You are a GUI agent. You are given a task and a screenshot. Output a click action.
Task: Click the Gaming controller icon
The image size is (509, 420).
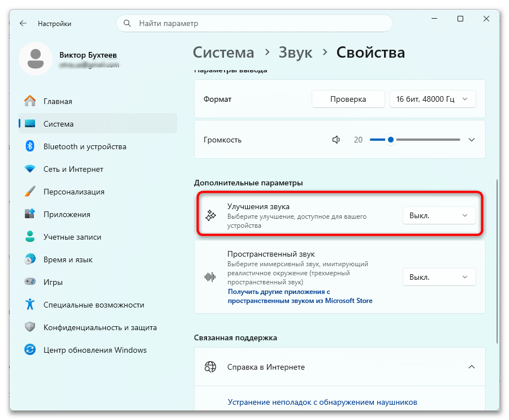point(30,282)
